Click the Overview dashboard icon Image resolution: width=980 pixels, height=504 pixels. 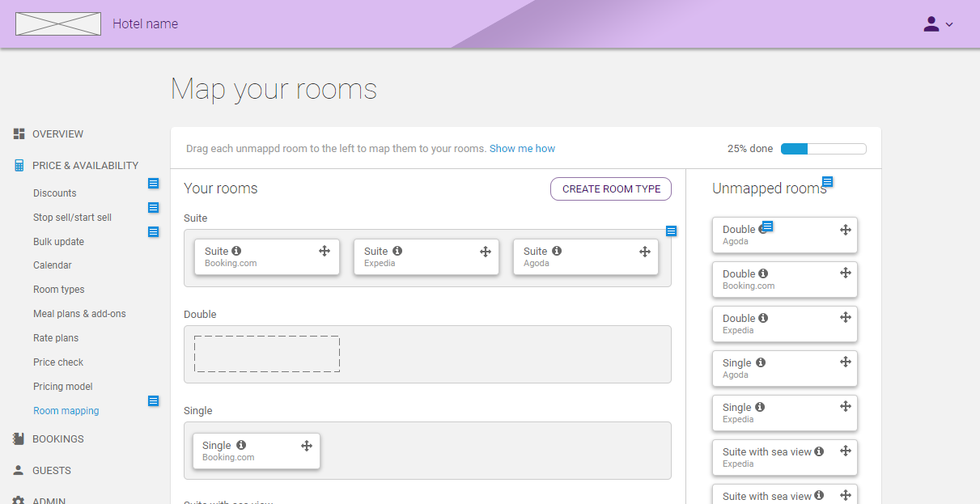[x=19, y=134]
